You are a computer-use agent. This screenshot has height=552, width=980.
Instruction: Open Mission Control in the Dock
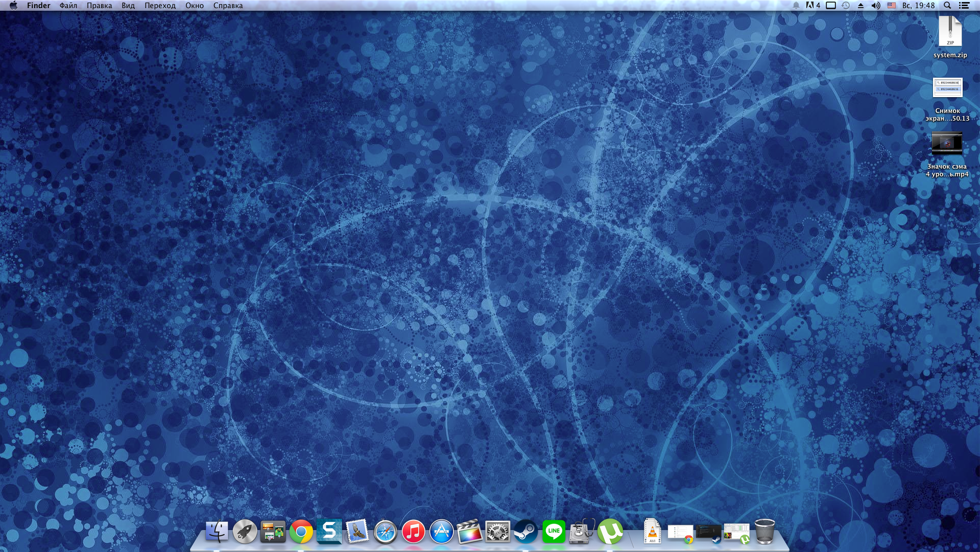click(x=273, y=532)
